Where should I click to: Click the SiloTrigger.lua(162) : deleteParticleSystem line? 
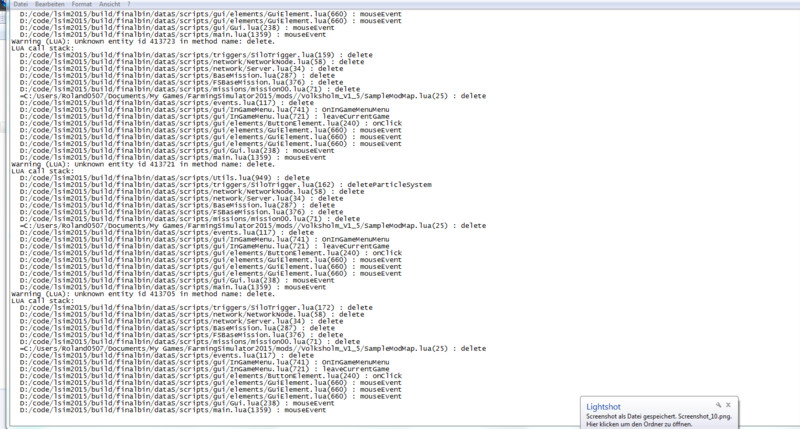[x=226, y=185]
